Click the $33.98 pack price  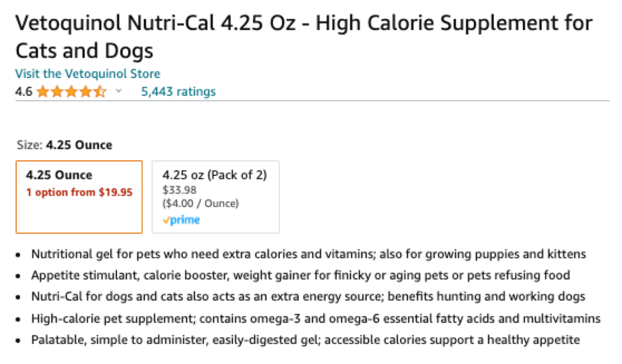tap(179, 190)
